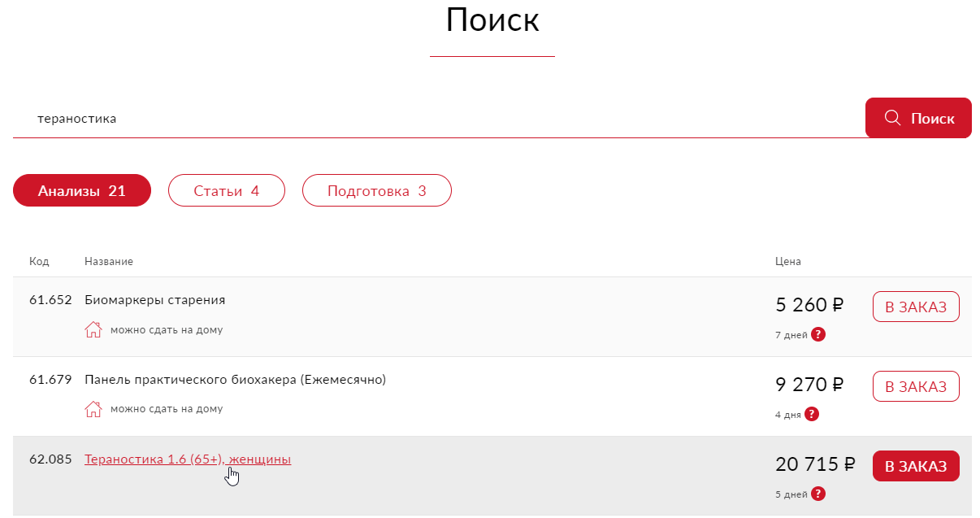Click the house icon under Панель практического биохакера
This screenshot has height=518, width=980.
(x=93, y=409)
